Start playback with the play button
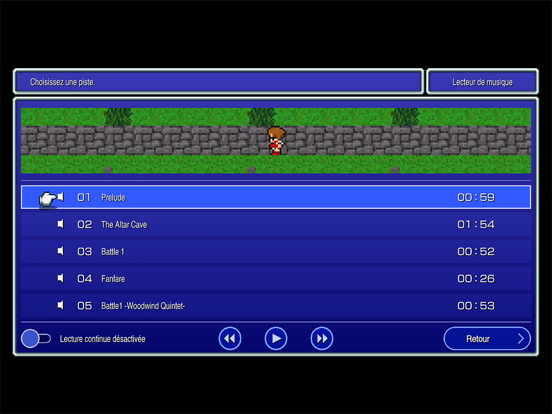This screenshot has height=414, width=552. 276,339
